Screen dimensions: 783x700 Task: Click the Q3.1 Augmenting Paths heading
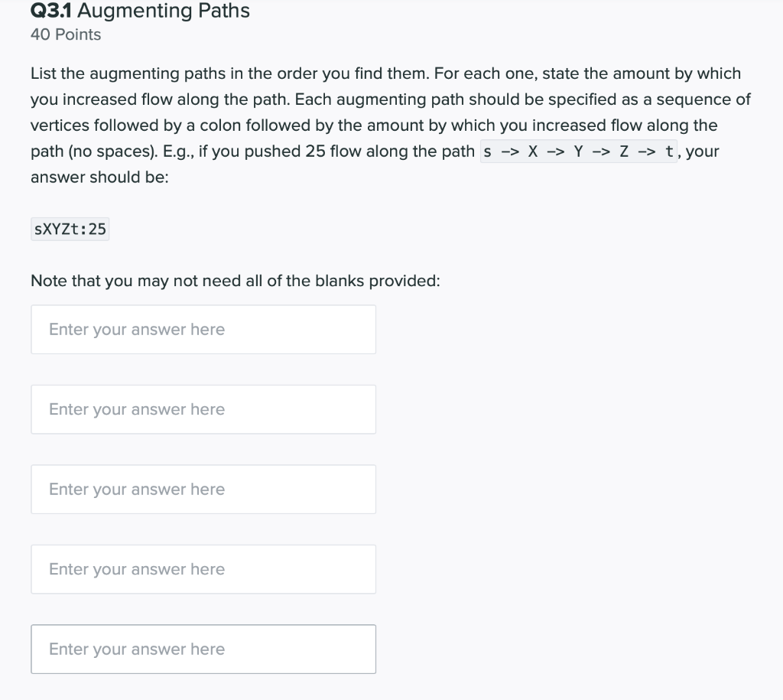click(x=140, y=11)
